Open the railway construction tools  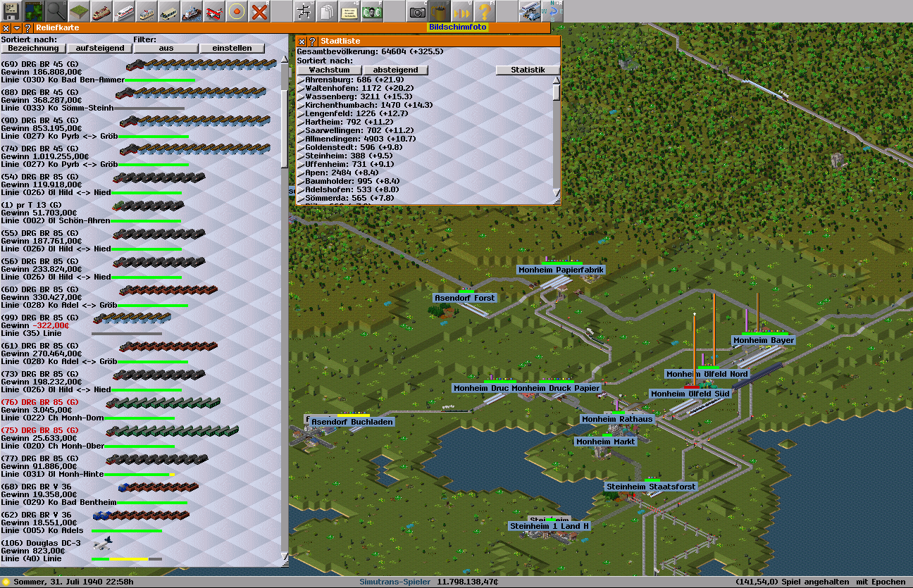coord(101,11)
